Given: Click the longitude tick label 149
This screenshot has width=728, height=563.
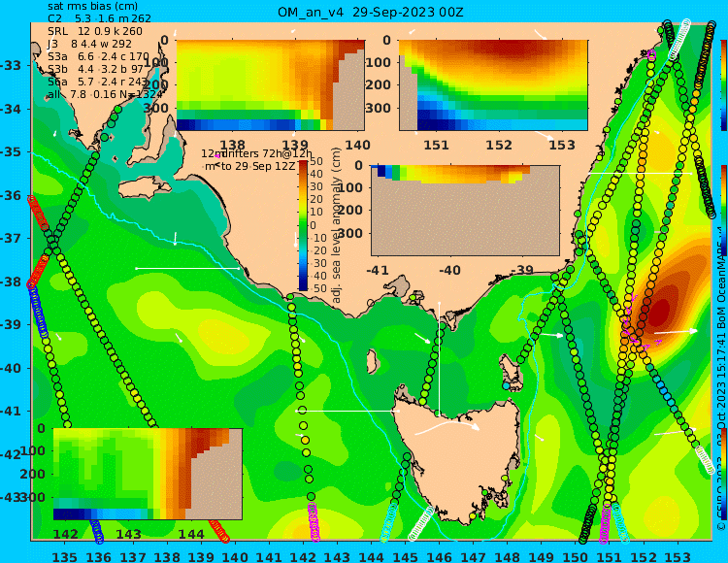Looking at the screenshot, I should click(x=542, y=556).
